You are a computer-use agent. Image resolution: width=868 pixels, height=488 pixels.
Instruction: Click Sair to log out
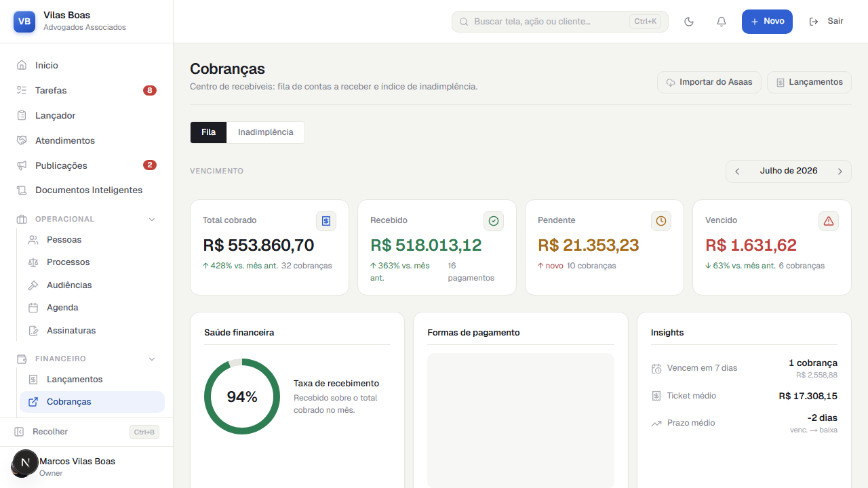click(827, 22)
